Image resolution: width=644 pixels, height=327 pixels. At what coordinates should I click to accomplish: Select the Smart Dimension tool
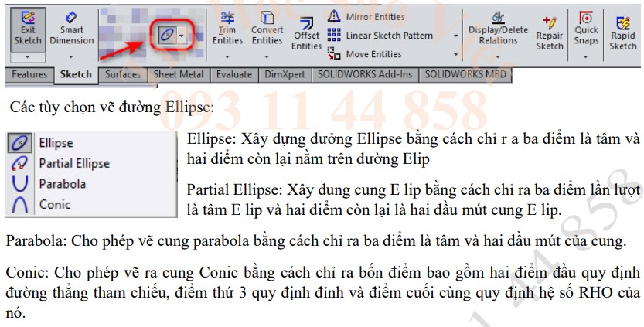click(x=71, y=29)
